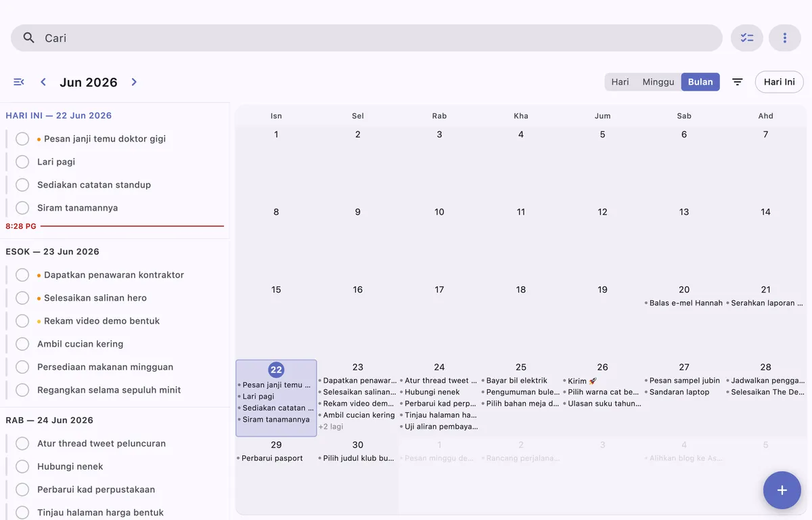Open Uji aliran pembaya... event

click(x=439, y=427)
